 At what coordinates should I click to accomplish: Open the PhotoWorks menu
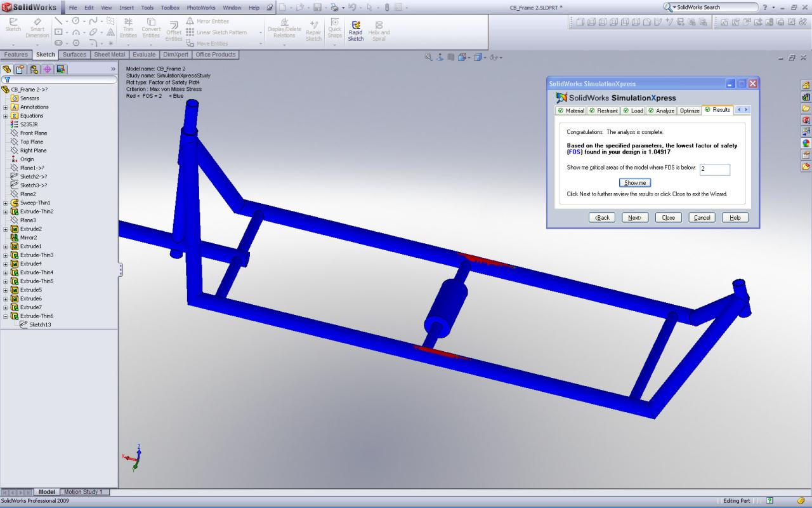[201, 8]
